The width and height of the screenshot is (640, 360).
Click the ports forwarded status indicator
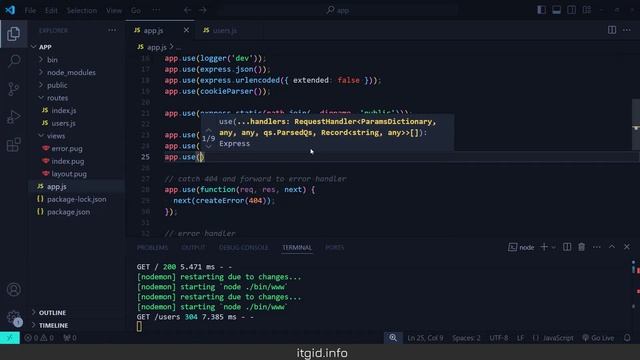[70, 338]
